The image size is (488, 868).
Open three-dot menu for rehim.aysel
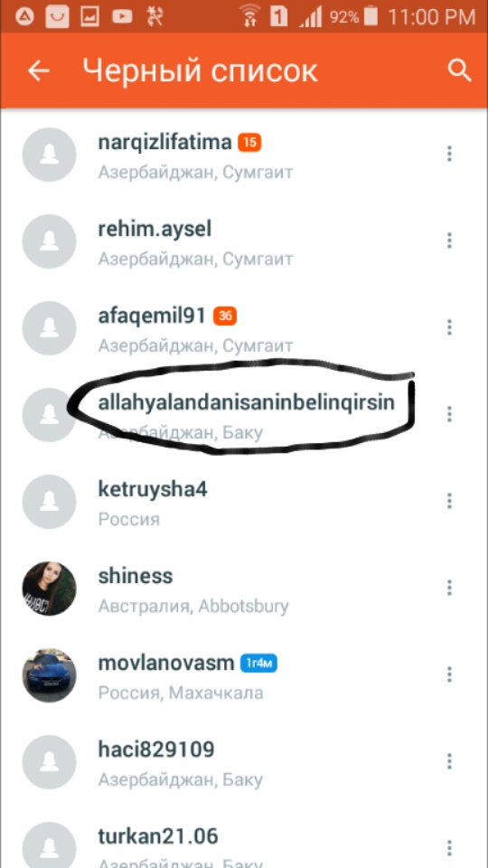pyautogui.click(x=449, y=241)
